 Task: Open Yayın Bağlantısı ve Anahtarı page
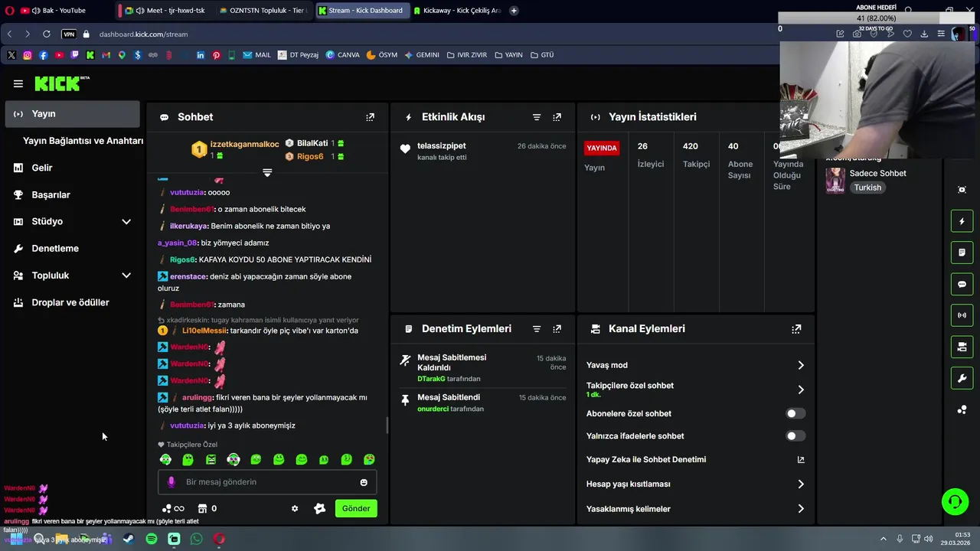83,141
